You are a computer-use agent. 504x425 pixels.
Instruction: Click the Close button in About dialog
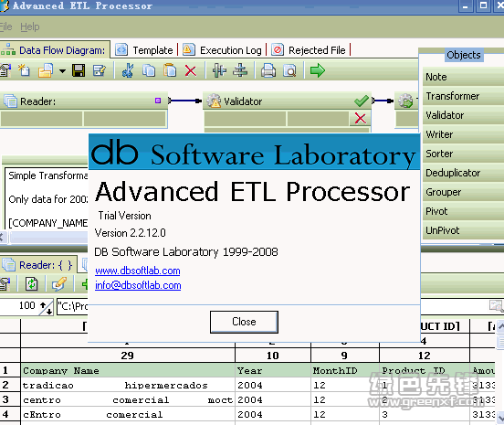pos(244,322)
